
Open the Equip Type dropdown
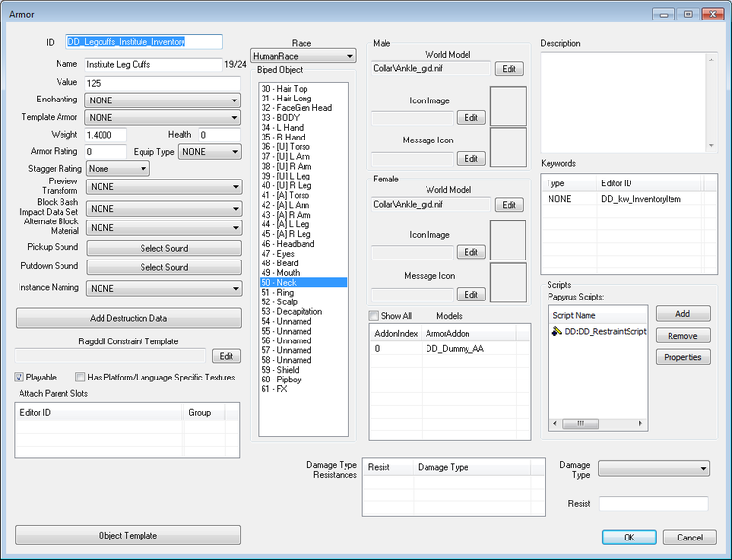[x=210, y=151]
